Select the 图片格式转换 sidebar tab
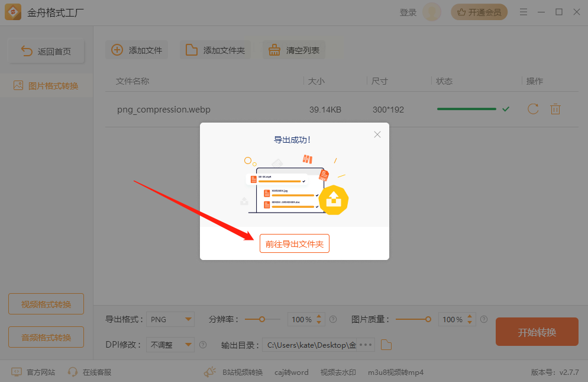This screenshot has width=588, height=382. (47, 86)
